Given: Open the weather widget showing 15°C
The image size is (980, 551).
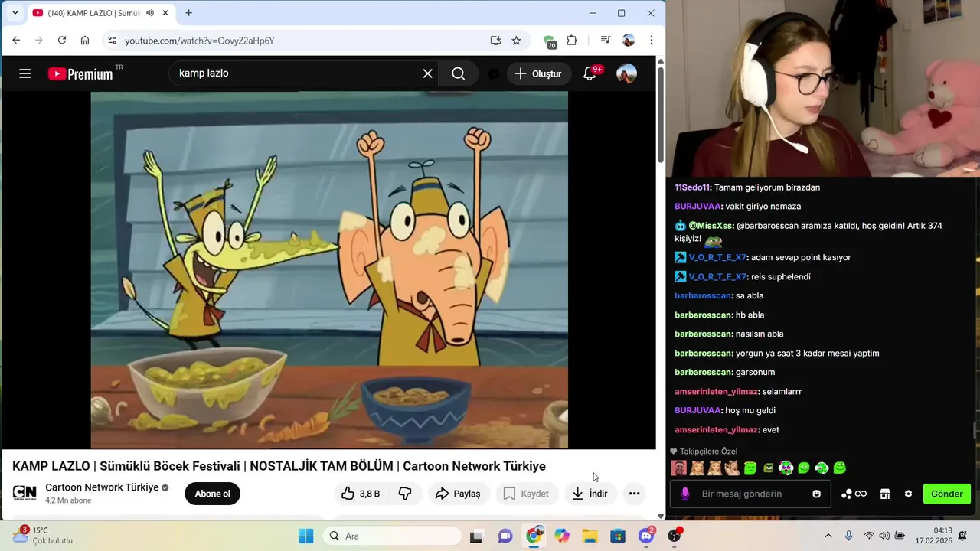Looking at the screenshot, I should pos(43,535).
